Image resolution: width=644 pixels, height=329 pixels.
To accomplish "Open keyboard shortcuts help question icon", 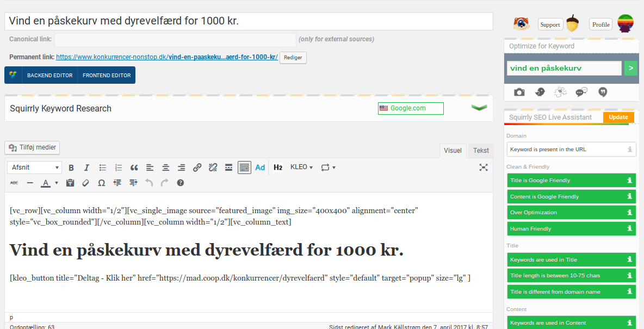I will pos(180,183).
